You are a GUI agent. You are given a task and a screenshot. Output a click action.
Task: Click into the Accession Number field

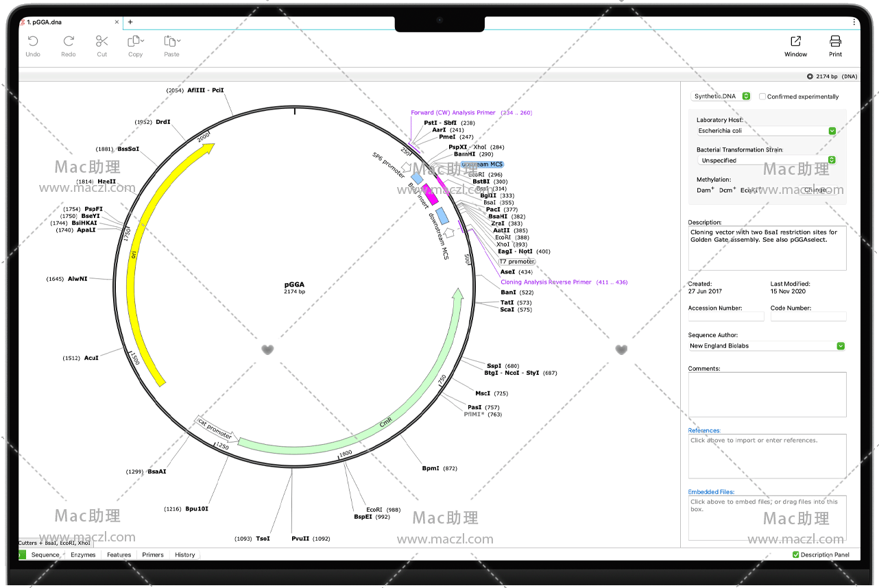click(x=725, y=317)
